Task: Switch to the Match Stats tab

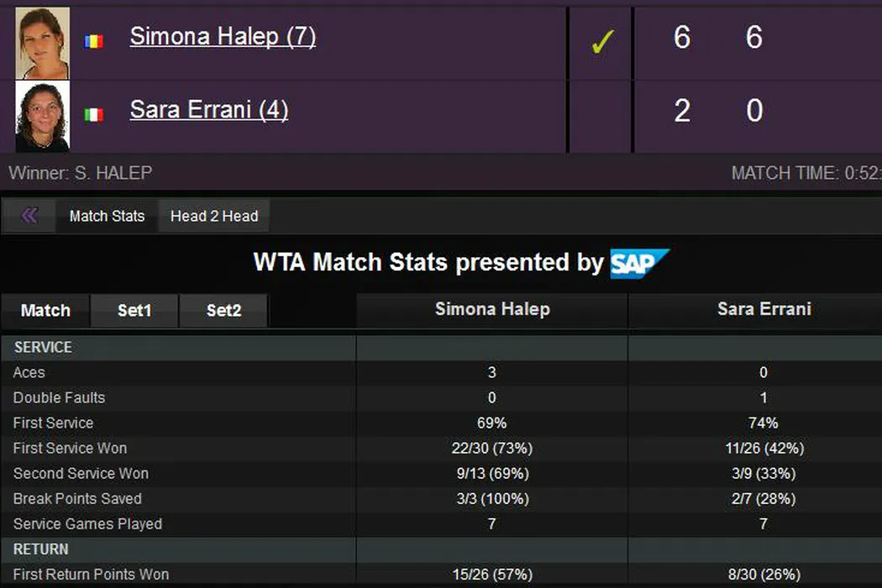Action: click(107, 217)
